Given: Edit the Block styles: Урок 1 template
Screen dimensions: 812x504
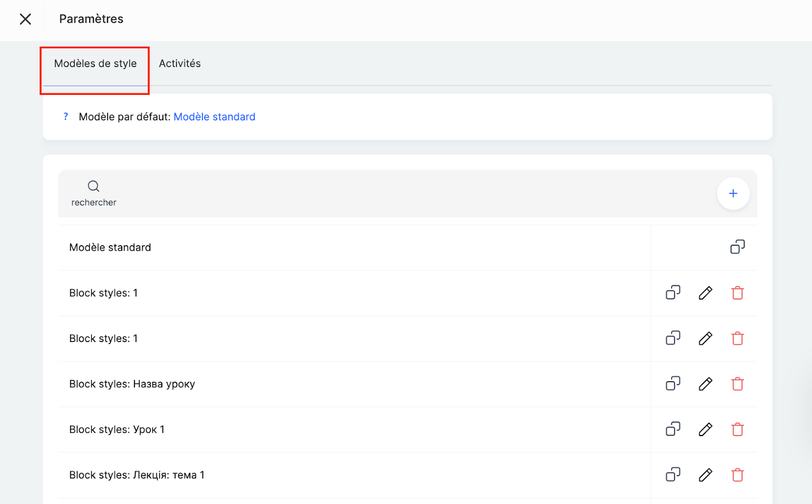Looking at the screenshot, I should coord(705,429).
